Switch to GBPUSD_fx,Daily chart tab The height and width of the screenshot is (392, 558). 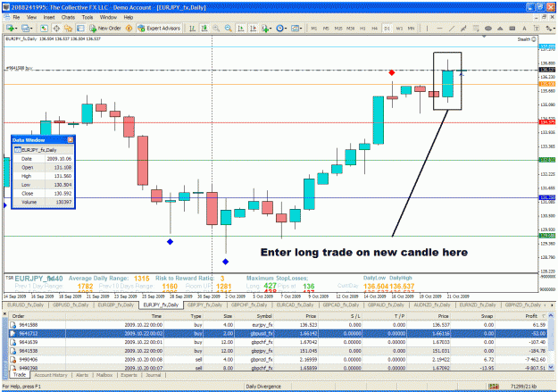click(x=71, y=304)
